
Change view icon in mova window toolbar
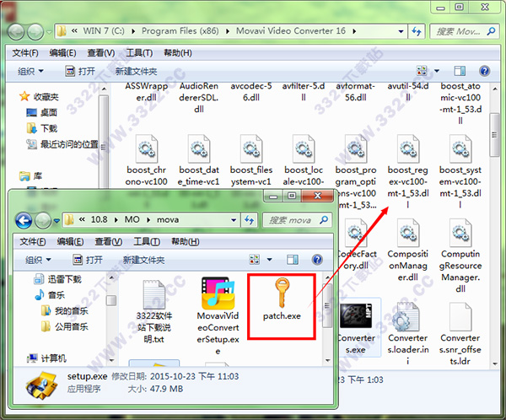(255, 260)
